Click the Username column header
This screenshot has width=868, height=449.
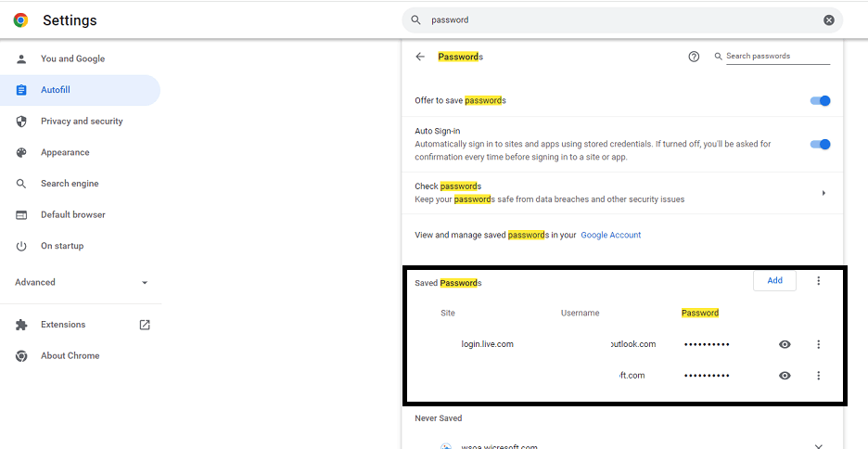tap(581, 313)
